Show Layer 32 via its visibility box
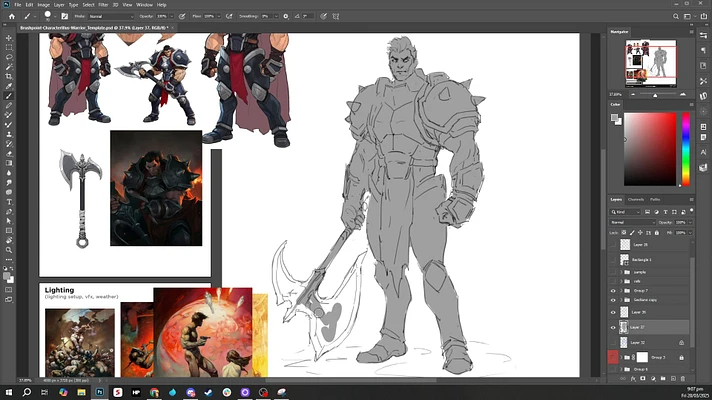Screen dimensions: 712x400 click(x=613, y=343)
